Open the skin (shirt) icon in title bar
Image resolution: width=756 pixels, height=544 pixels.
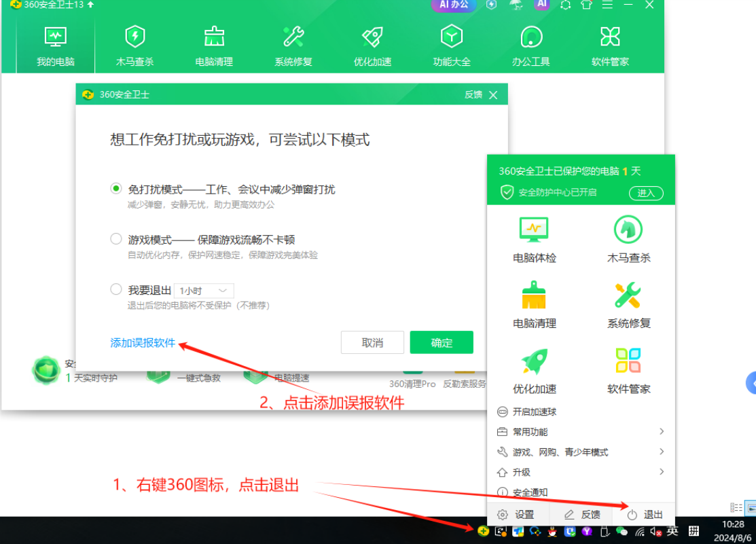click(586, 5)
